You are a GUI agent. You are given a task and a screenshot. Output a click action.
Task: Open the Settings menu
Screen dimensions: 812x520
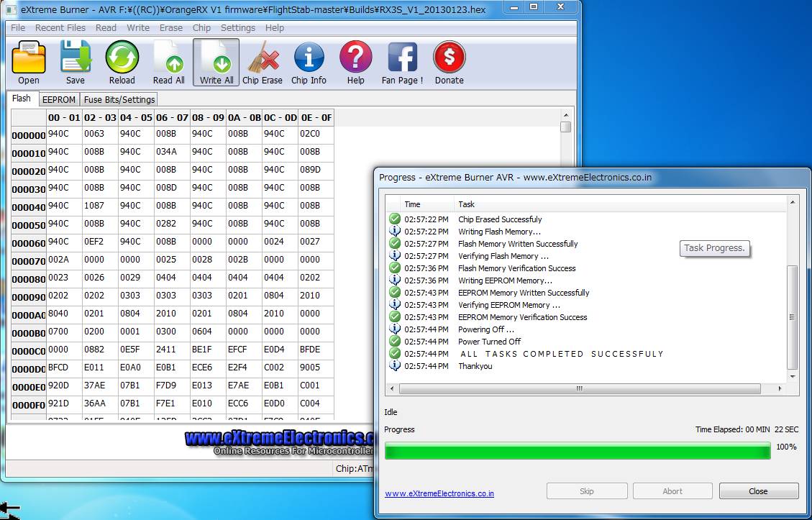[x=237, y=28]
